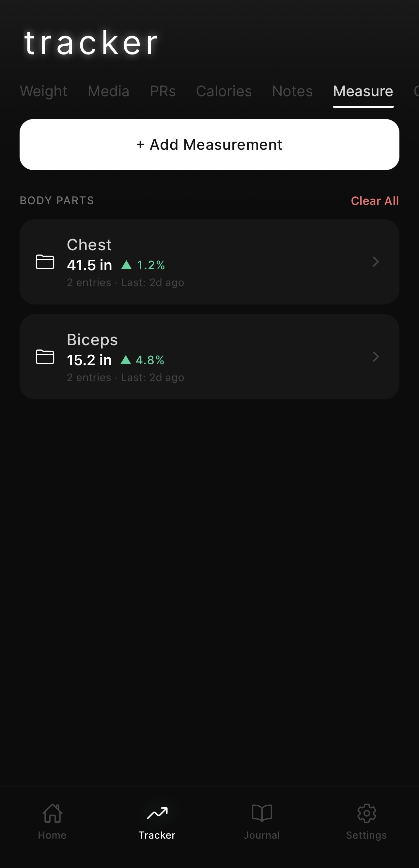Tap the Tracker trend icon
This screenshot has height=868, width=419.
[x=157, y=814]
